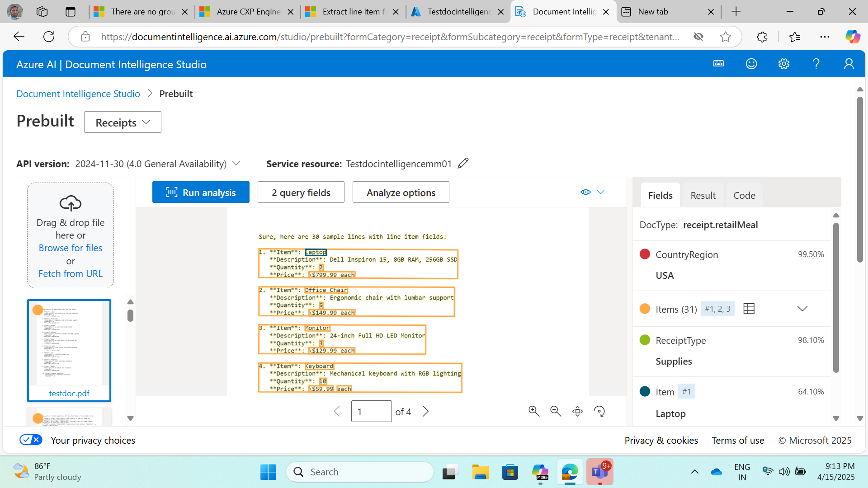This screenshot has width=868, height=488.
Task: Toggle the eye visibility layer icon
Action: [x=585, y=192]
